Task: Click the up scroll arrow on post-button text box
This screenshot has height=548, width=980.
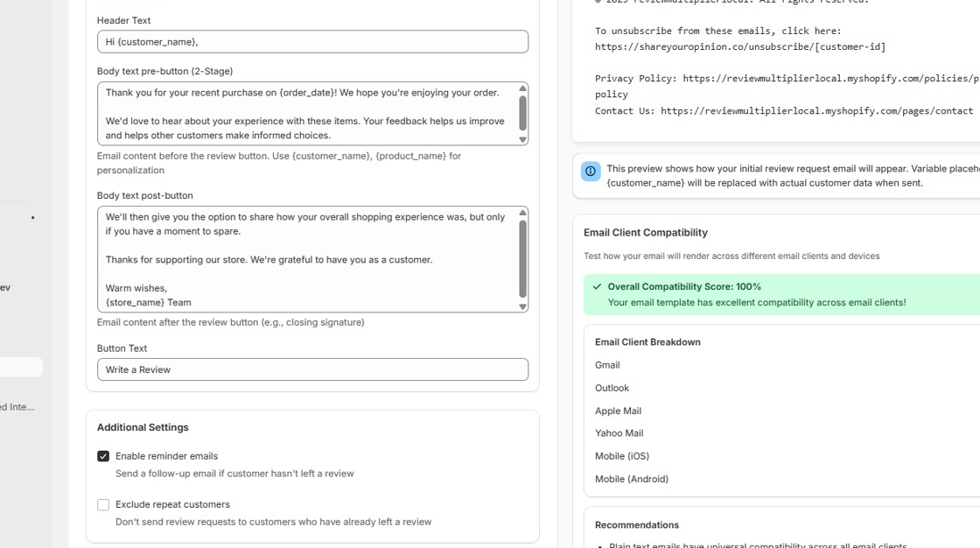Action: 521,210
